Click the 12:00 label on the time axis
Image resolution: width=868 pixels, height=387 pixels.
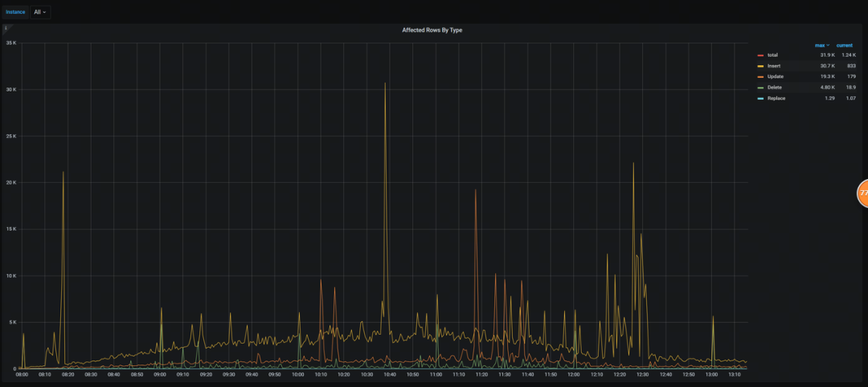click(574, 374)
